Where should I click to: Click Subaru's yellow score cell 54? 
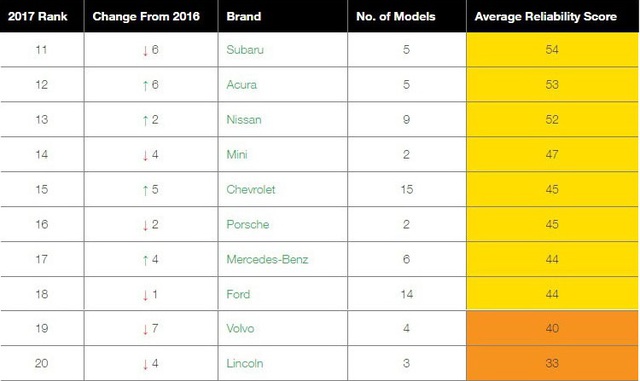tap(552, 50)
